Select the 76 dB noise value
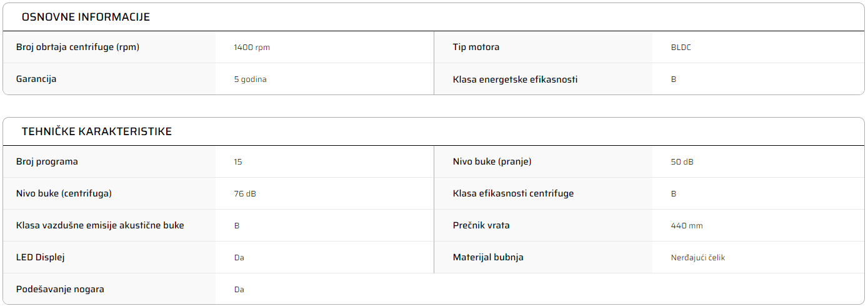Screen dimensions: 868x306 pyautogui.click(x=245, y=194)
